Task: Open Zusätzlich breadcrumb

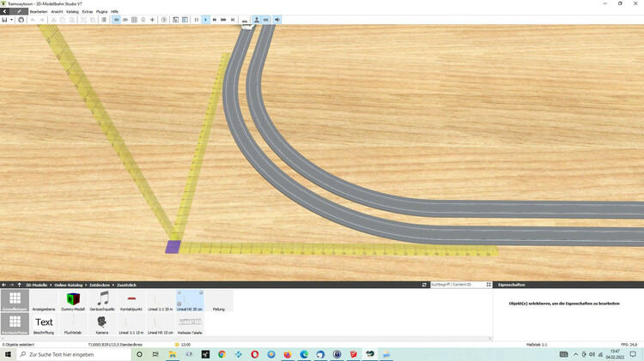Action: click(x=126, y=285)
